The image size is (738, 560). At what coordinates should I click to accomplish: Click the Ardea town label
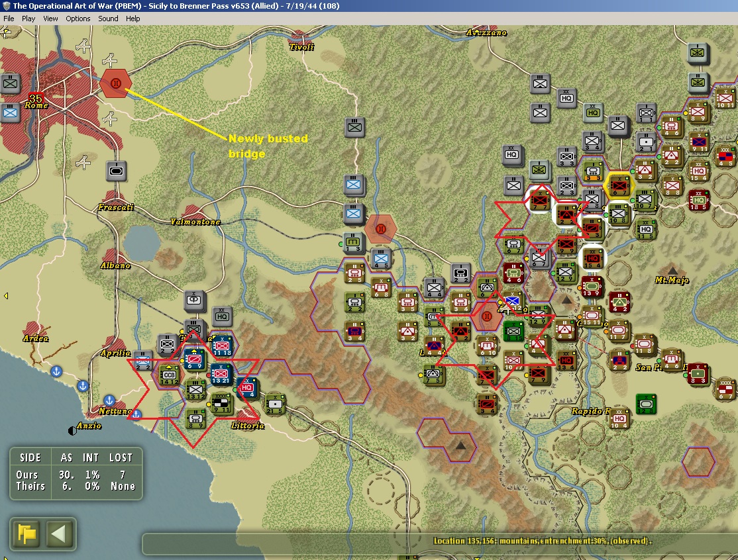(36, 338)
